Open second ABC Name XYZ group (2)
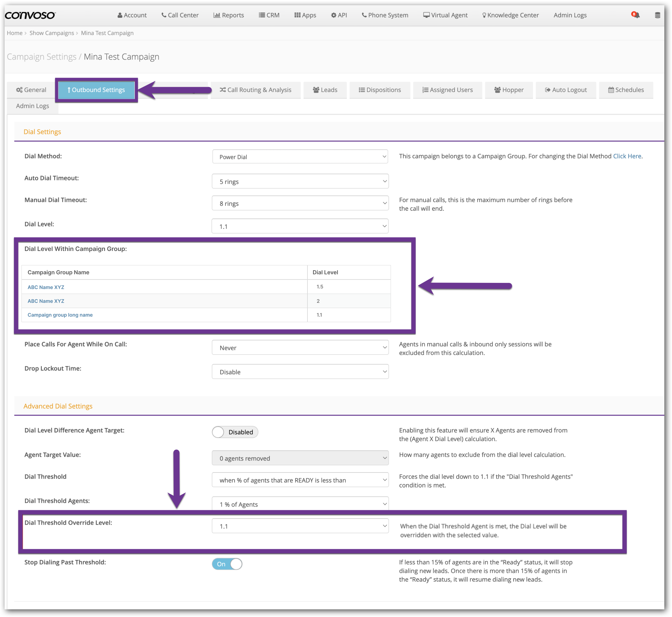 click(46, 301)
